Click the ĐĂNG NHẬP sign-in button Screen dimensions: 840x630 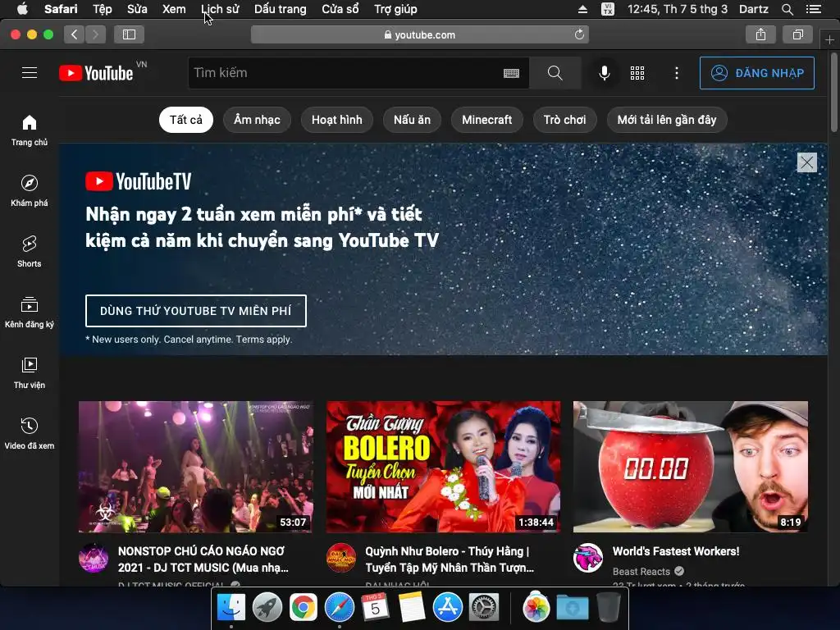click(x=757, y=73)
